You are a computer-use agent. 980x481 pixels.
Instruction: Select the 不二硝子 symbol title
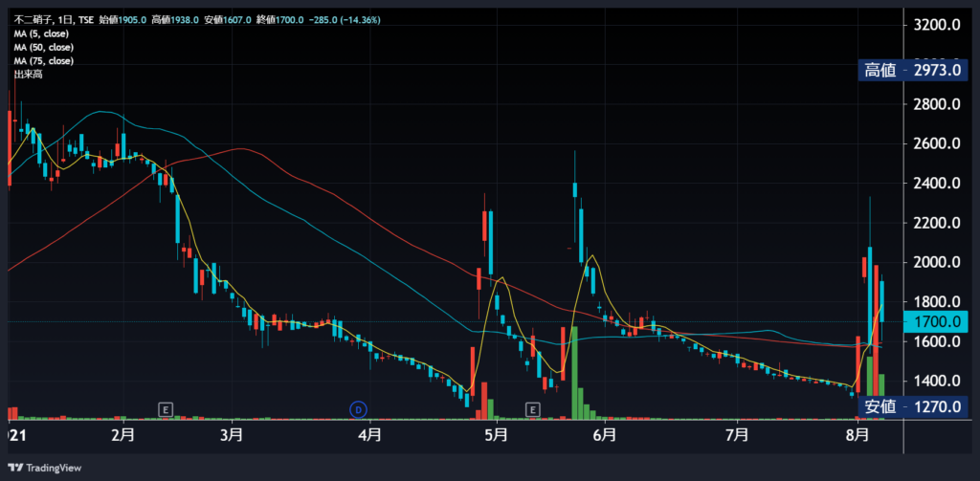(x=33, y=20)
